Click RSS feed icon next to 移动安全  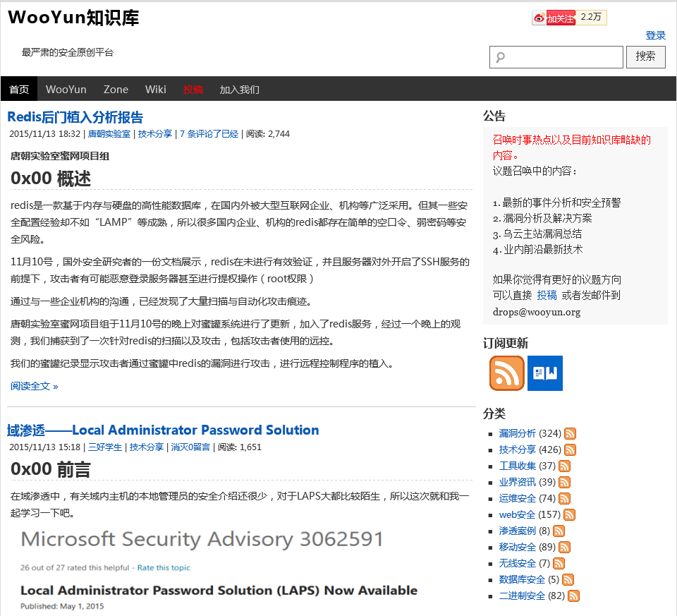[x=564, y=548]
